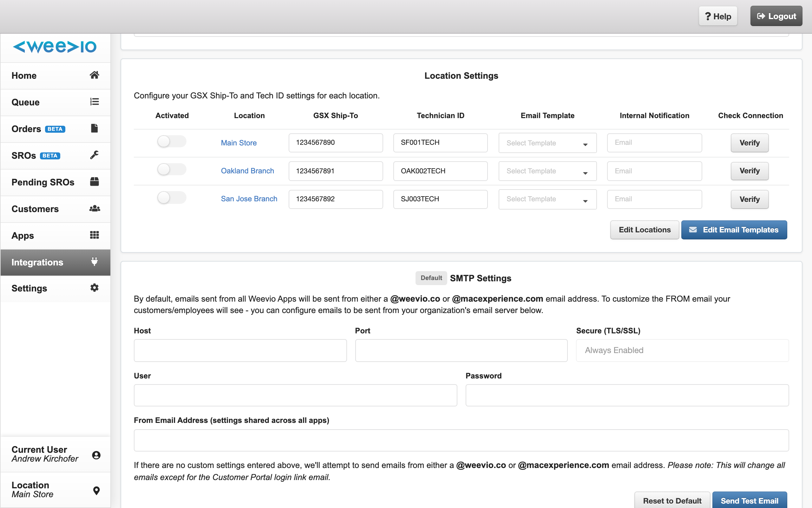The width and height of the screenshot is (812, 508).
Task: Open the Settings menu item
Action: (x=56, y=288)
